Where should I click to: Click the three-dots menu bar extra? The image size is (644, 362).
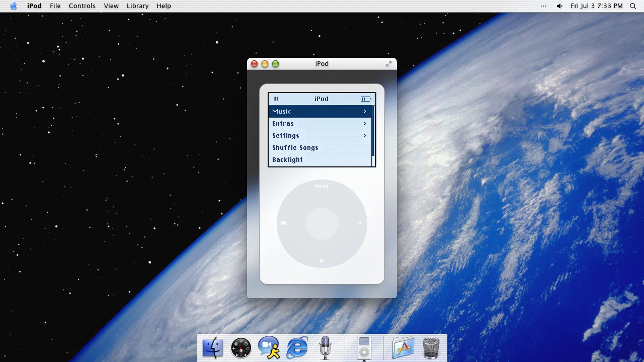pos(543,6)
